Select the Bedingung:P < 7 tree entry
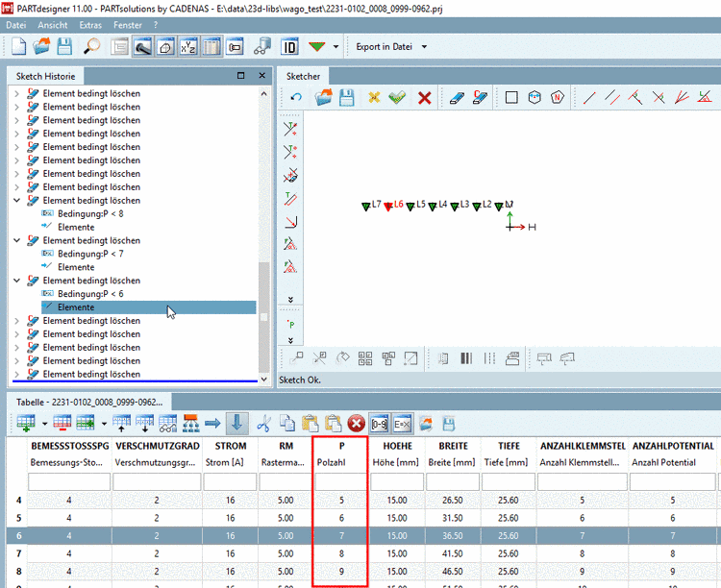This screenshot has width=721, height=588. pos(90,254)
